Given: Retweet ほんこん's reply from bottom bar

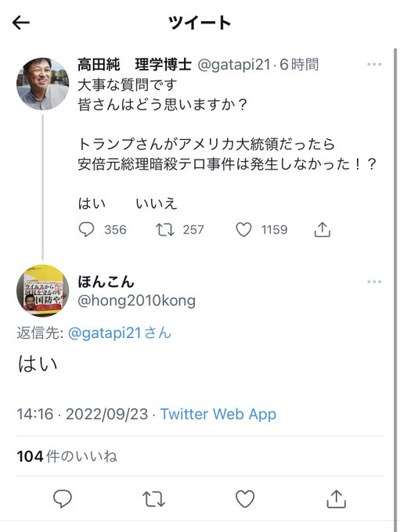Looking at the screenshot, I should pyautogui.click(x=153, y=499).
